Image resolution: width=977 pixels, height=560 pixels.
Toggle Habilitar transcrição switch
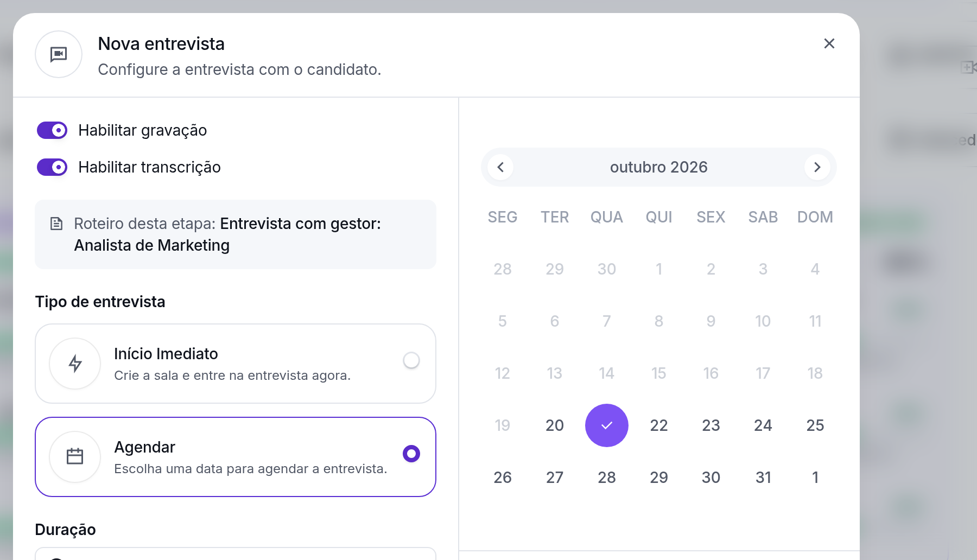pos(52,167)
